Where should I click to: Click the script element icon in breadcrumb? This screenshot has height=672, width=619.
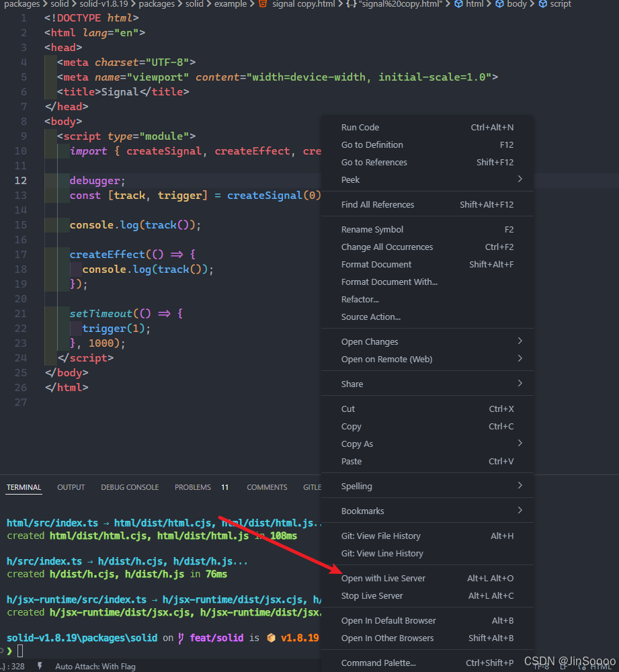tap(543, 4)
